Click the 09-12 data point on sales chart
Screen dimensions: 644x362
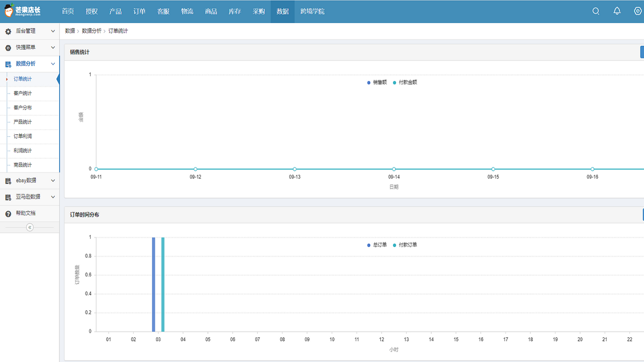(195, 169)
